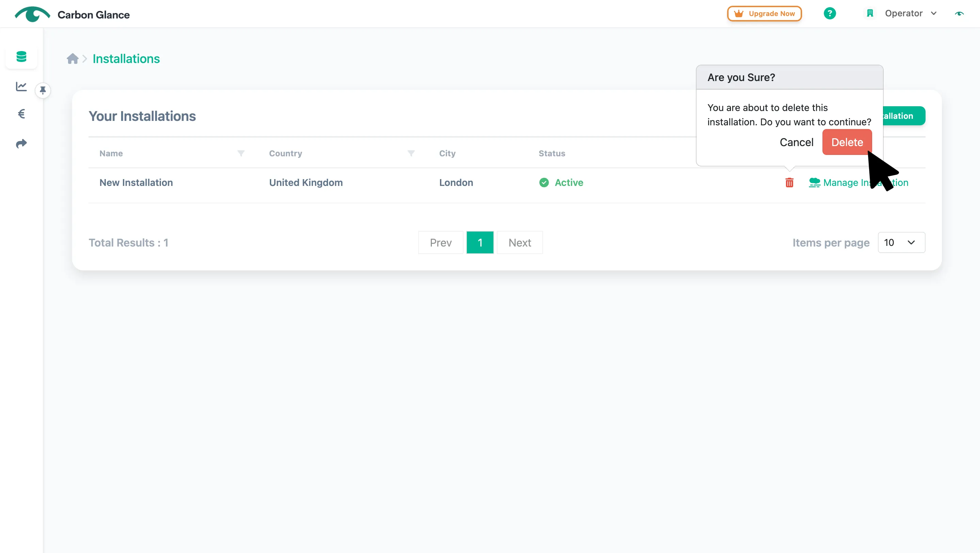980x553 pixels.
Task: Cancel the delete confirmation
Action: pos(796,142)
